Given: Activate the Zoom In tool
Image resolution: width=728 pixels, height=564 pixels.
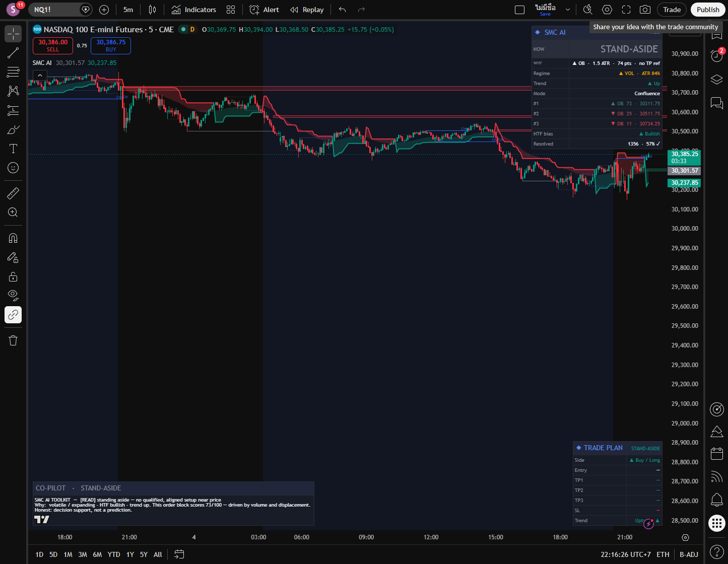Looking at the screenshot, I should coord(13,213).
